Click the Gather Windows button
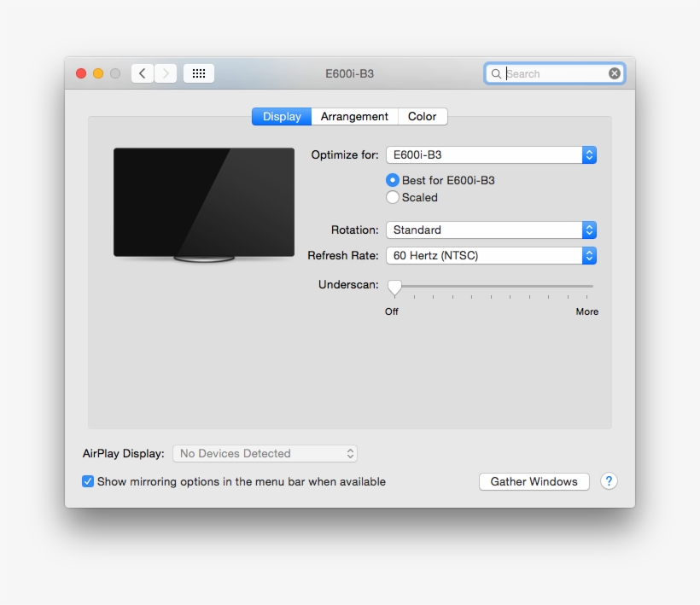Screen dimensions: 700x605 click(x=534, y=481)
